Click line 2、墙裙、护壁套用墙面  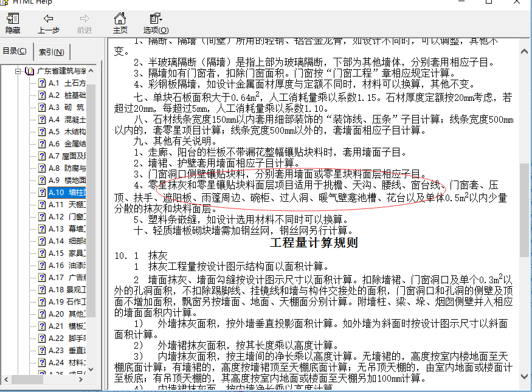[216, 163]
